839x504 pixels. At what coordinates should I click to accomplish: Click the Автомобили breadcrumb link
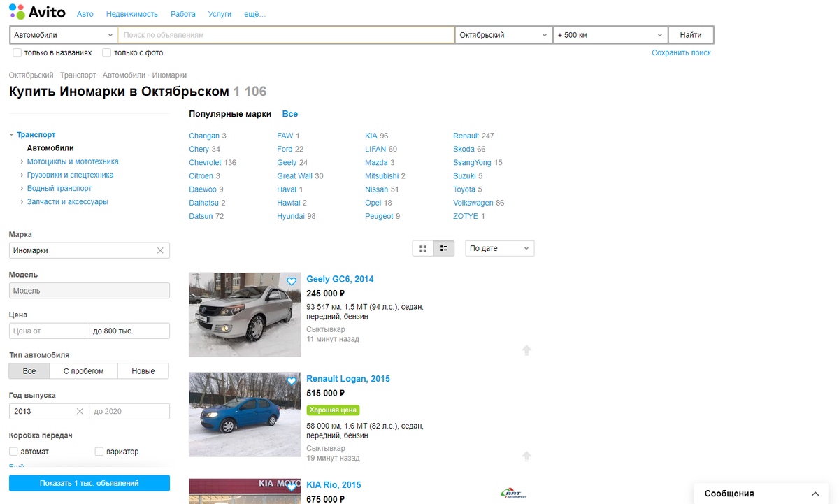(124, 75)
